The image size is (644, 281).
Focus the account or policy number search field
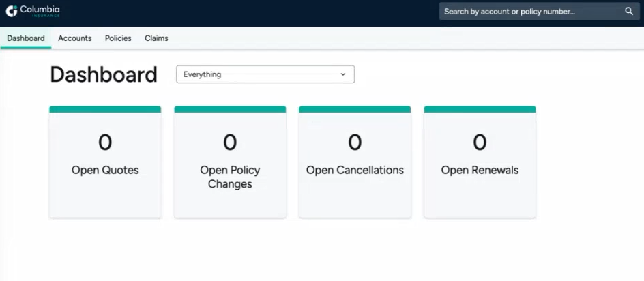coord(539,11)
